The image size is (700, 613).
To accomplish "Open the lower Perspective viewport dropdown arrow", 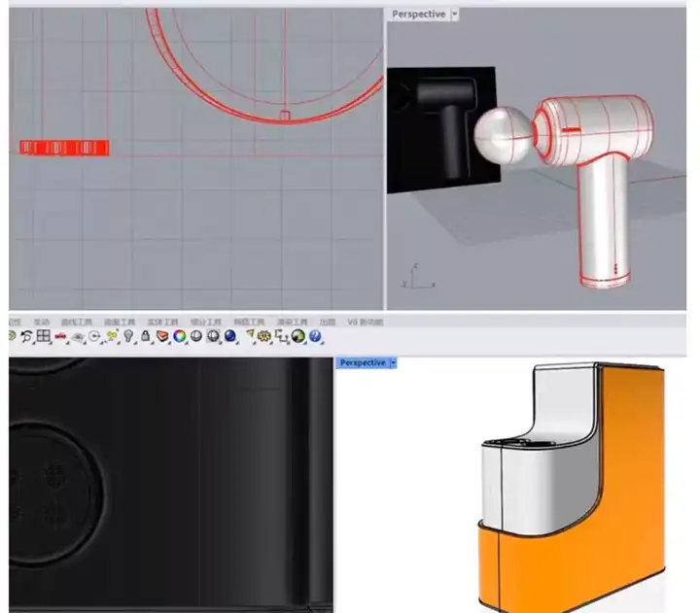I will click(x=393, y=362).
